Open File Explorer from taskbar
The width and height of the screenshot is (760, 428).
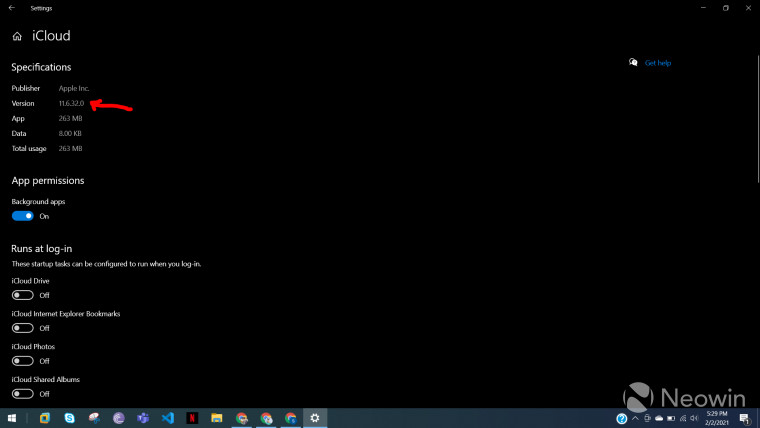(x=217, y=418)
